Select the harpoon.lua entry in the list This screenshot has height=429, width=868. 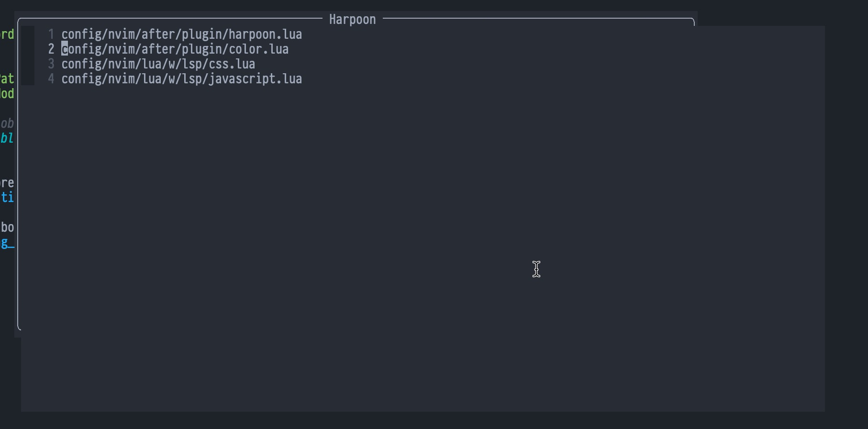tap(181, 34)
